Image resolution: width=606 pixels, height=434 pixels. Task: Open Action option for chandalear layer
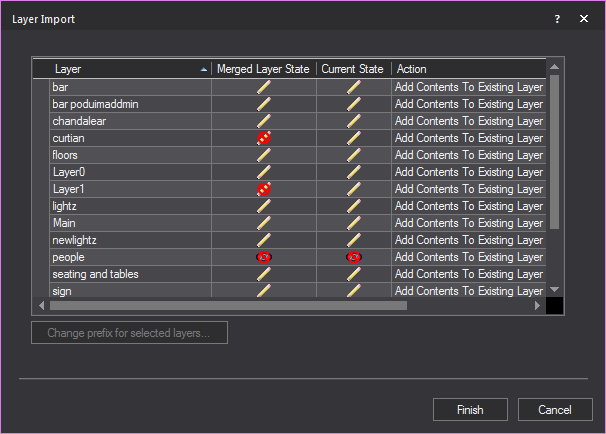click(x=469, y=121)
